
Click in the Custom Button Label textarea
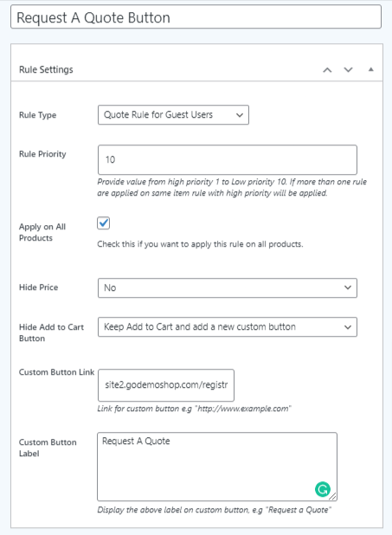(217, 467)
